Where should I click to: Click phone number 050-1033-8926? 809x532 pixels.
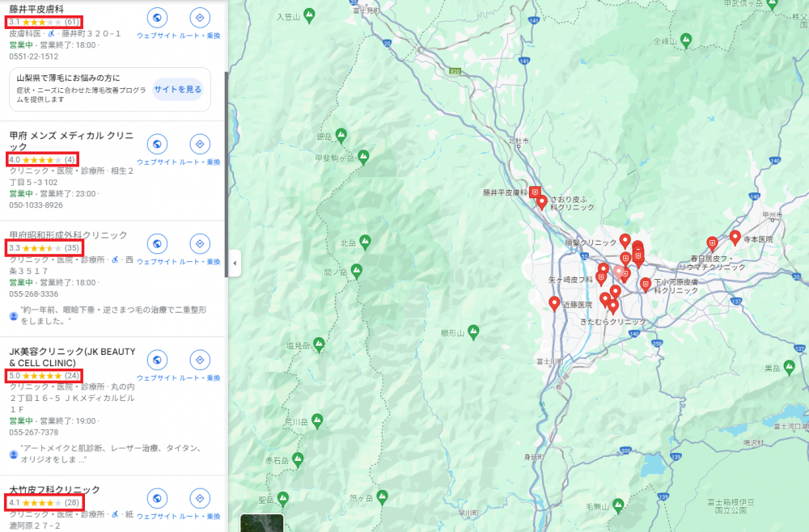(x=36, y=205)
